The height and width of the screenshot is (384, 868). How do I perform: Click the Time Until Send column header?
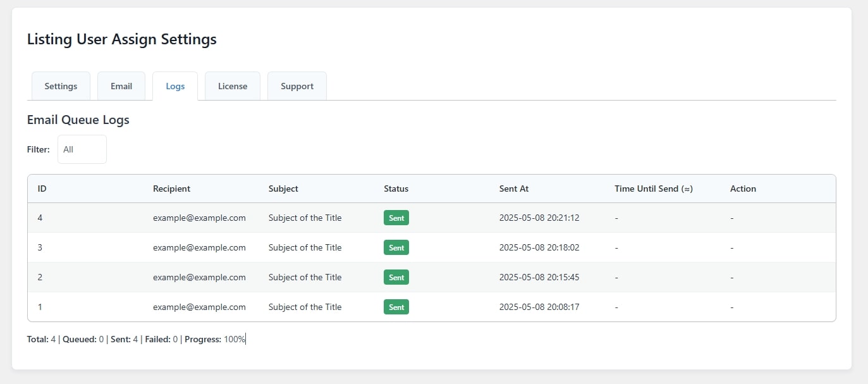coord(654,189)
